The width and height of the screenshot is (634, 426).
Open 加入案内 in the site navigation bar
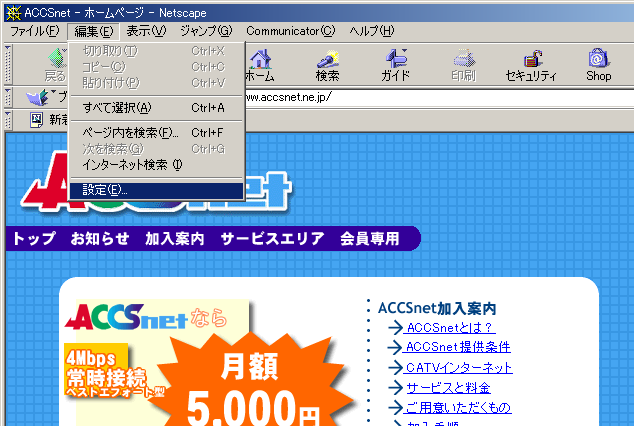pos(175,238)
